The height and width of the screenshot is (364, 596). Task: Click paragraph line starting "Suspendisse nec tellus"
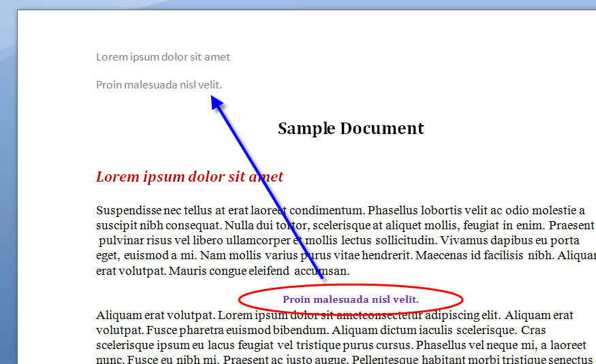click(x=341, y=210)
